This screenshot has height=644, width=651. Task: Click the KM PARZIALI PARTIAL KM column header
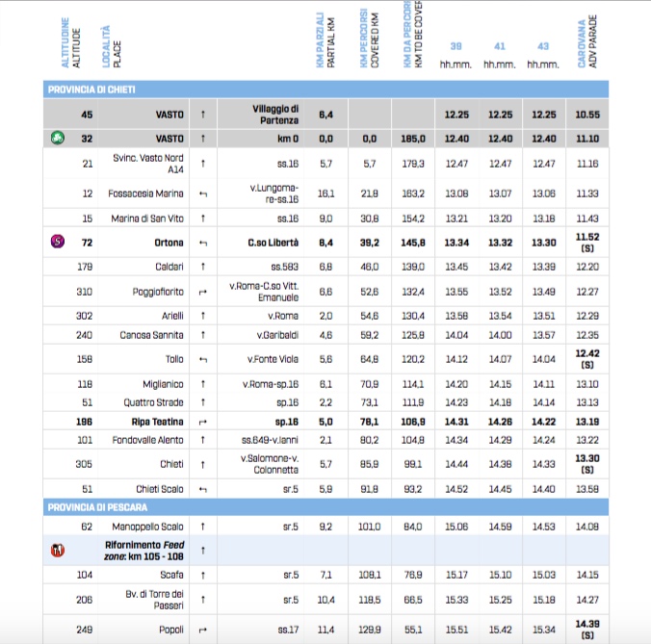[x=325, y=39]
